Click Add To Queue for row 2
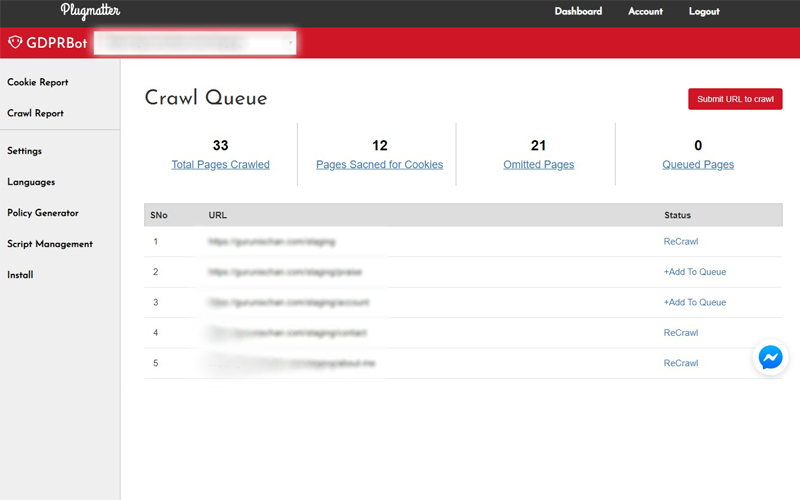The height and width of the screenshot is (500, 800). pyautogui.click(x=694, y=272)
